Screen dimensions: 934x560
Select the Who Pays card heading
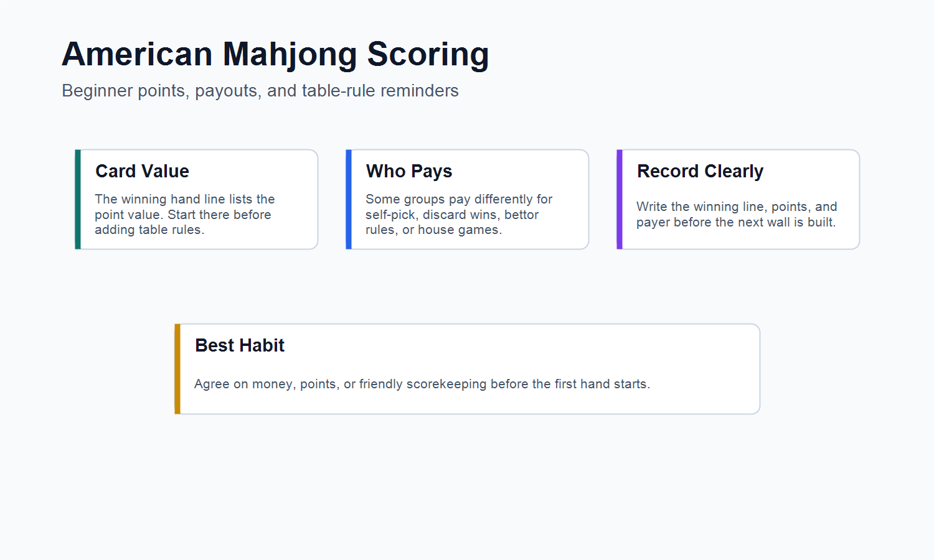(409, 171)
